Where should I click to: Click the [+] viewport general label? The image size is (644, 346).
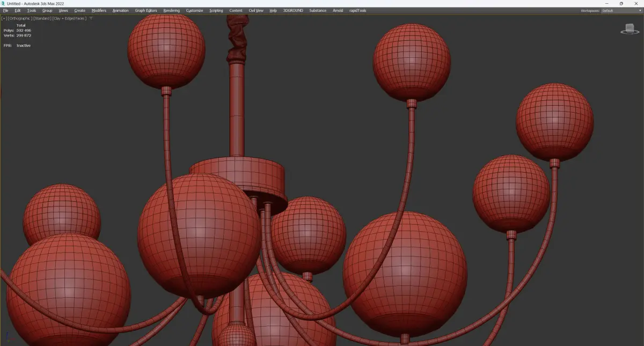pos(4,18)
